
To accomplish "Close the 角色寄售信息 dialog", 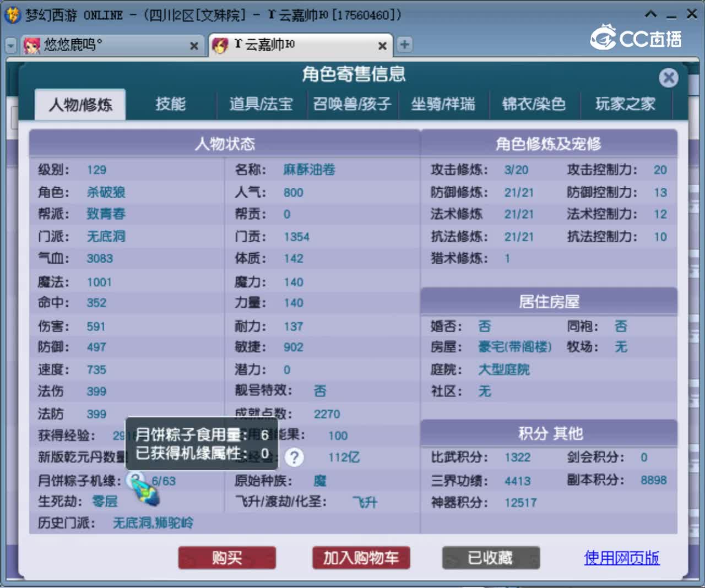I will 669,78.
